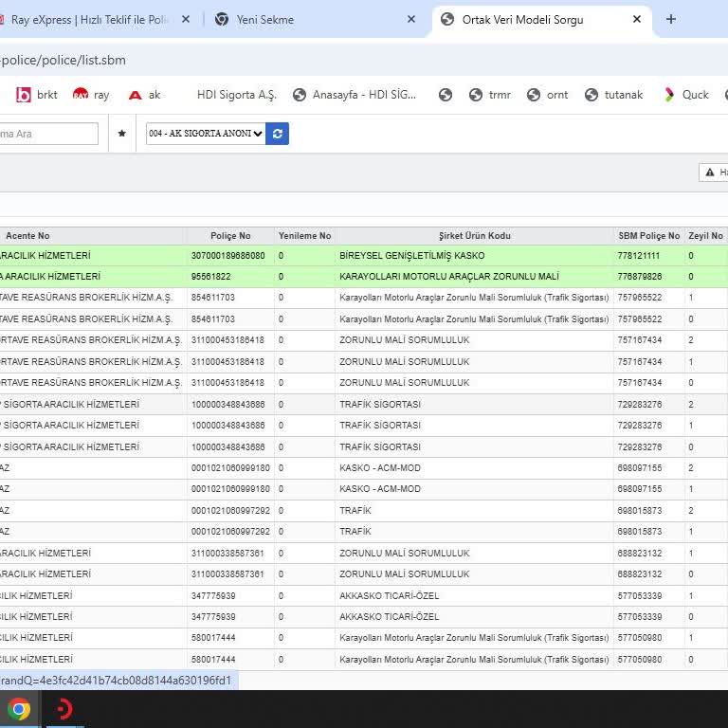The width and height of the screenshot is (728, 728).
Task: Click the red app icon in taskbar
Action: (64, 709)
